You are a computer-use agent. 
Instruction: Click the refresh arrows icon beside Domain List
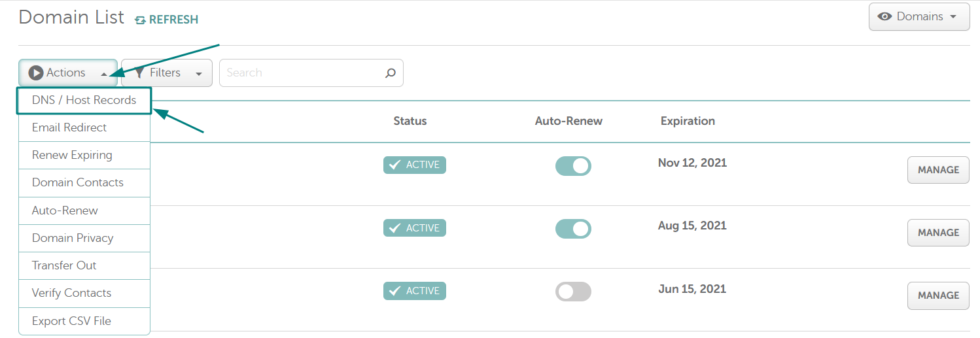[x=140, y=20]
